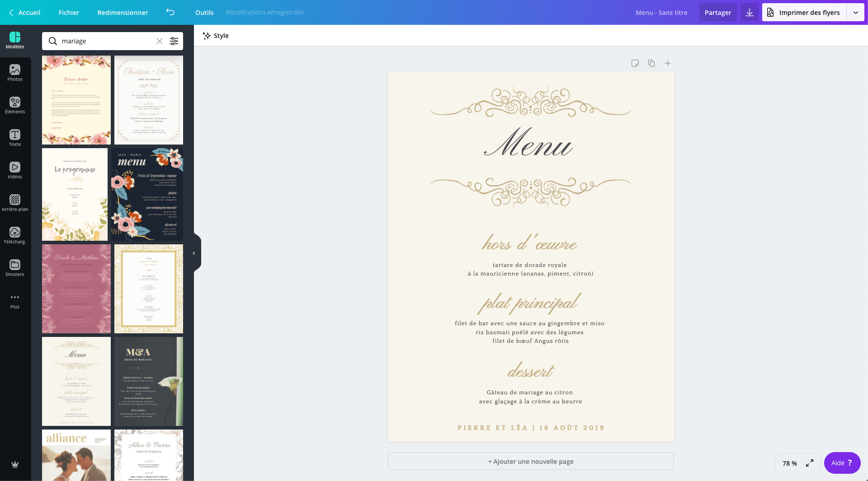Select the alliance couple photo template
Viewport: 868px width, 481px height.
point(76,455)
